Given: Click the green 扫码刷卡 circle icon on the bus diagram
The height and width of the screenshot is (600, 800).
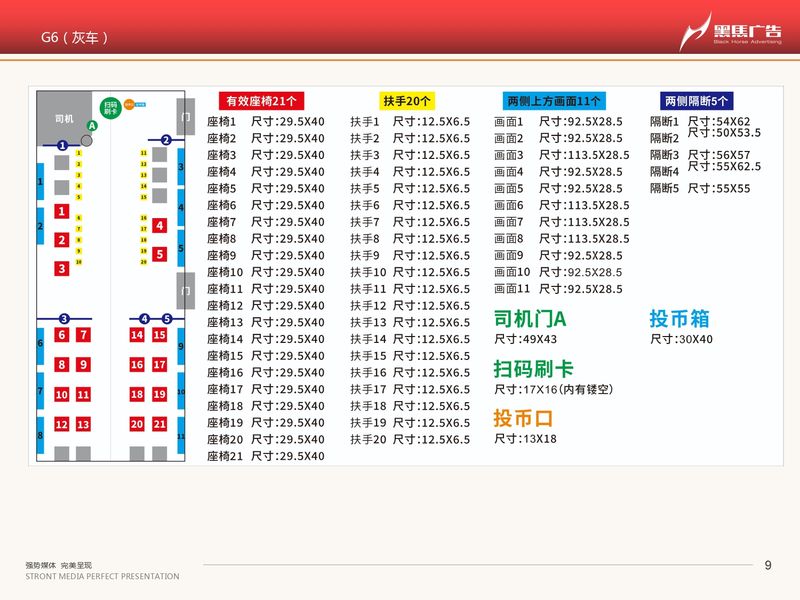Looking at the screenshot, I should tap(110, 109).
